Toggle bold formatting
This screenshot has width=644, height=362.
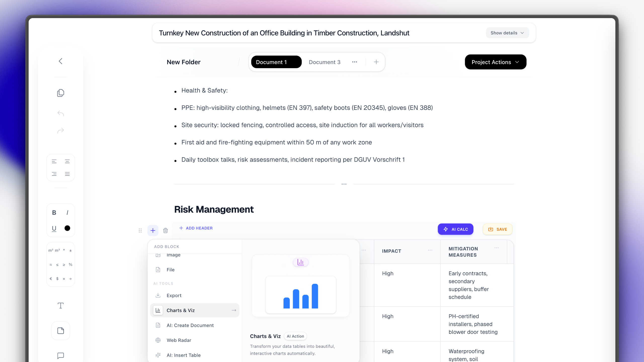click(x=54, y=213)
